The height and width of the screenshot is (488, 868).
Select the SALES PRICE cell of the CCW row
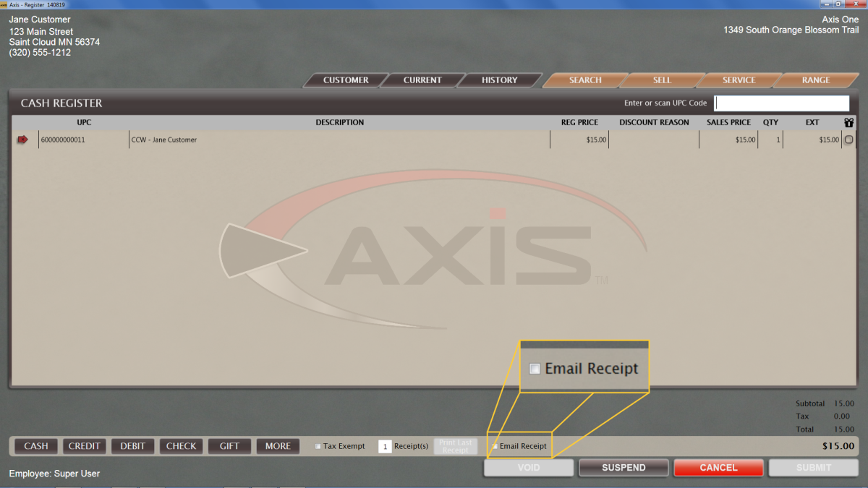tap(728, 140)
